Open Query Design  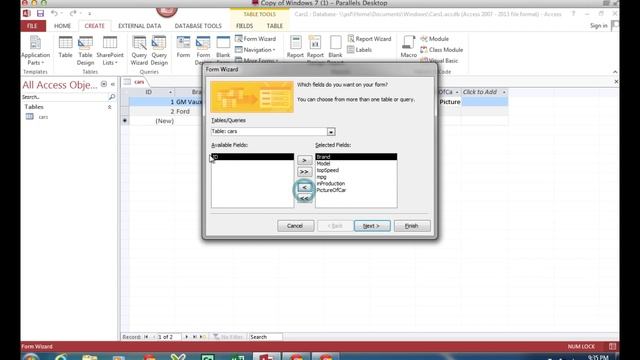159,51
